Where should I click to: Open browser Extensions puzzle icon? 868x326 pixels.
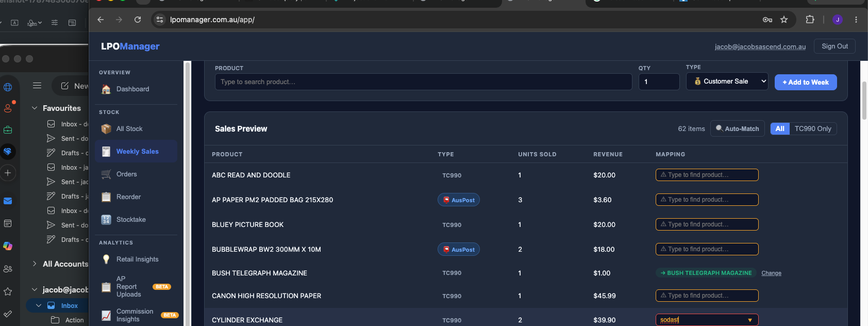point(810,20)
